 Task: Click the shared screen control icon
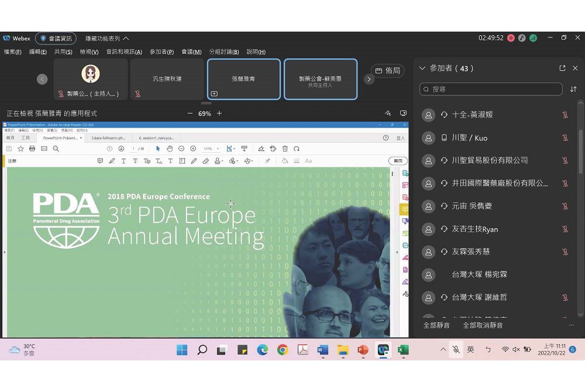pyautogui.click(x=403, y=114)
